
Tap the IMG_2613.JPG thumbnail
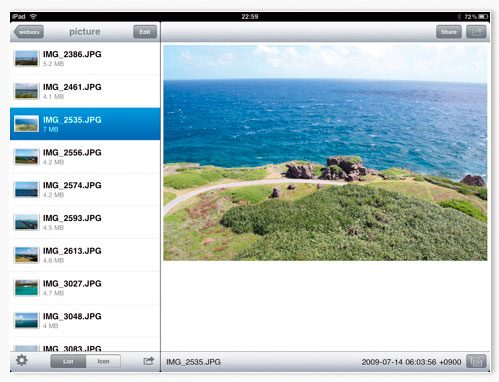pos(26,255)
